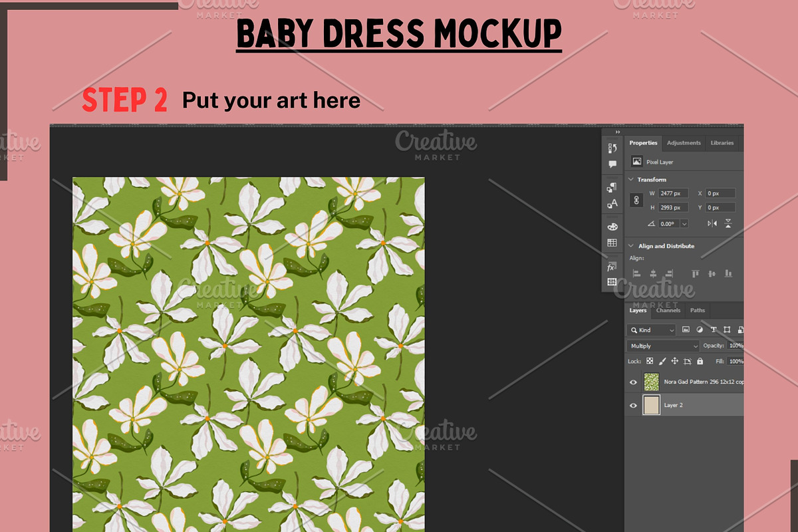798x532 pixels.
Task: Open the Patterns panel icon
Action: click(612, 281)
